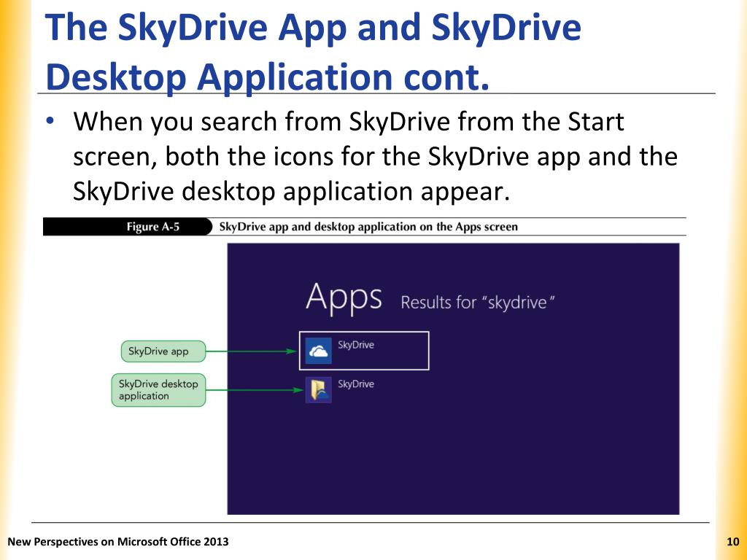The image size is (747, 560).
Task: Click the footer 'New Perspectives on Microsoft Office 2013'
Action: [x=118, y=542]
